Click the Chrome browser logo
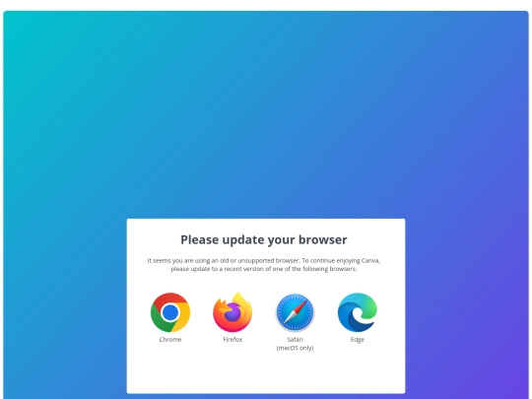 170,312
